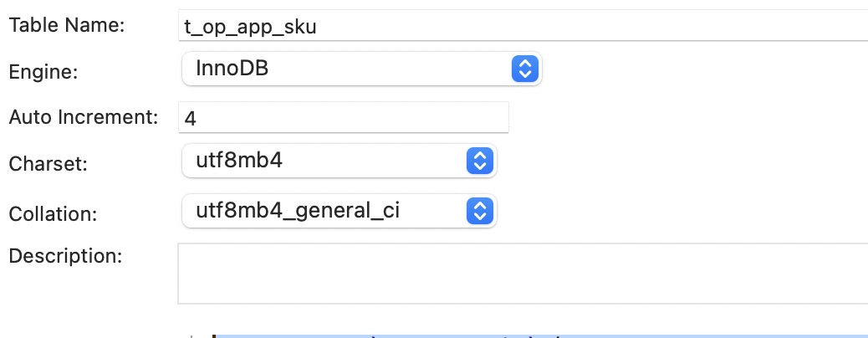
Task: Click the "Charset:" label
Action: tap(47, 163)
